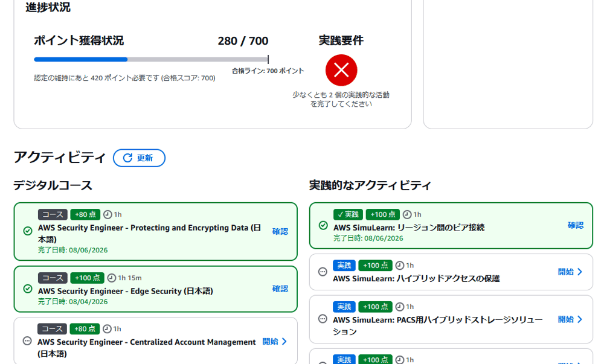Screen dimensions: 604x364
Task: Click 確認 for Edge Security course
Action: pos(280,289)
